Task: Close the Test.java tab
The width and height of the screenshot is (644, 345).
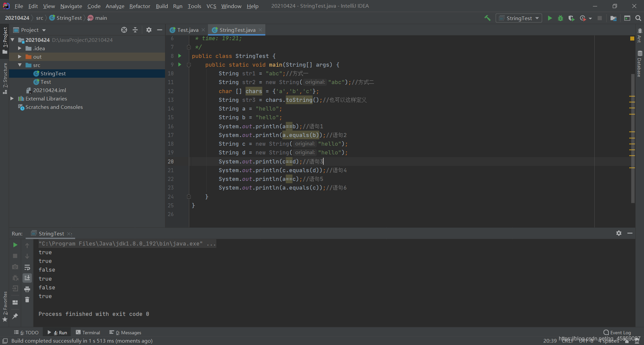Action: coord(203,30)
